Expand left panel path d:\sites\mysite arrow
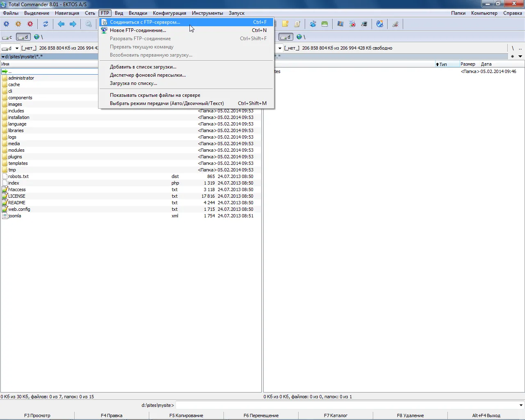525x420 pixels. (3, 57)
